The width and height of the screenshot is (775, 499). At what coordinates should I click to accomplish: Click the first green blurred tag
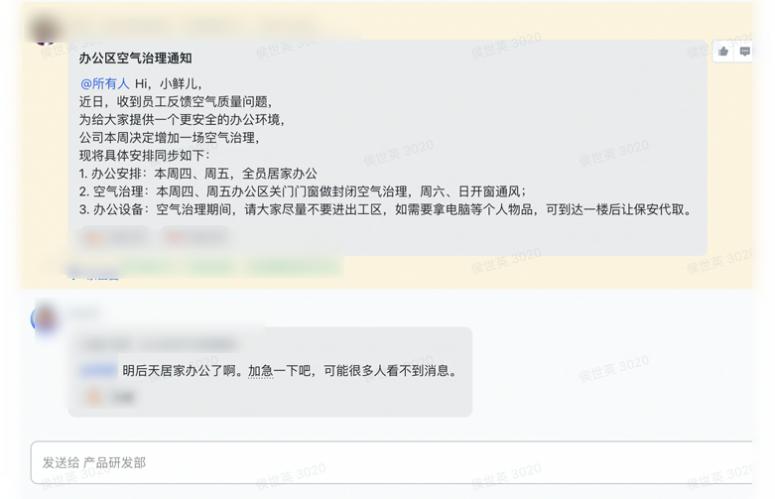145,267
